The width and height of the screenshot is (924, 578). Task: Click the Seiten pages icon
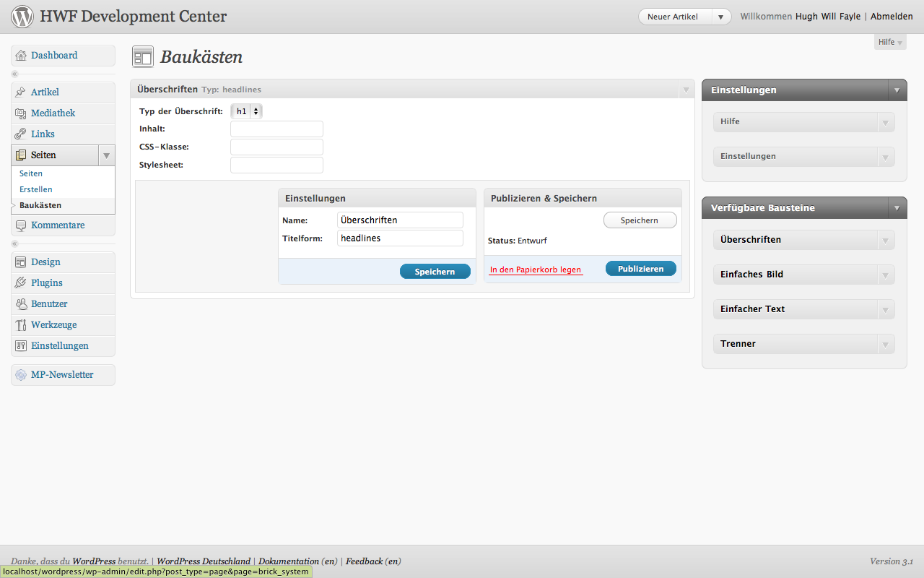[x=20, y=155]
